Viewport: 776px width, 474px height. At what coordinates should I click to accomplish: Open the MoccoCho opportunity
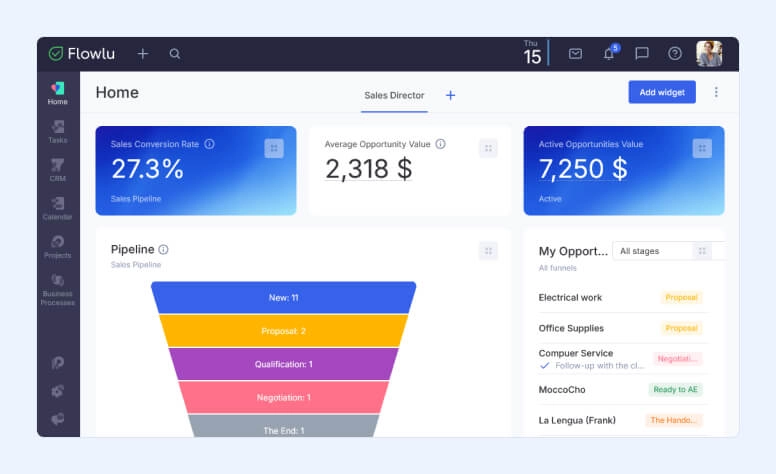562,389
